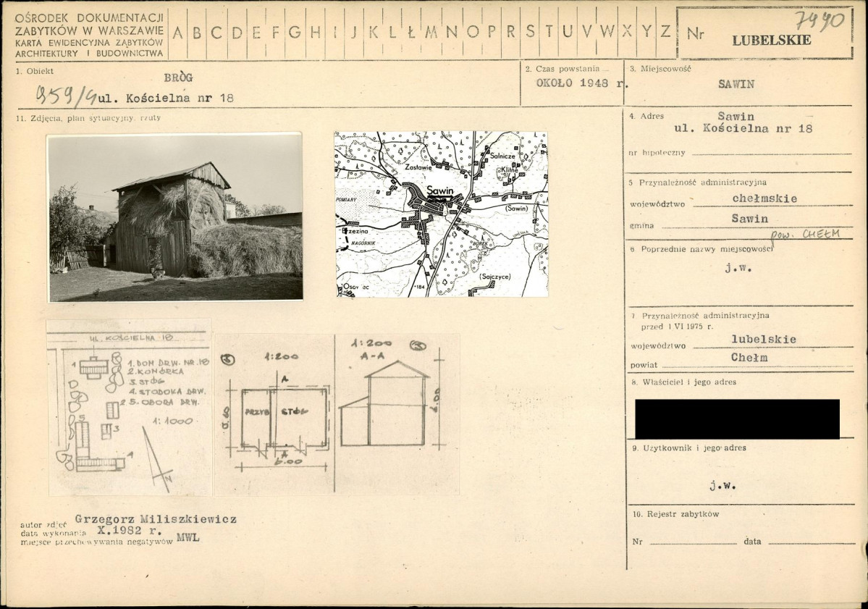Click letter A in the alphabet index
Viewport: 868px width, 609px height.
point(177,32)
